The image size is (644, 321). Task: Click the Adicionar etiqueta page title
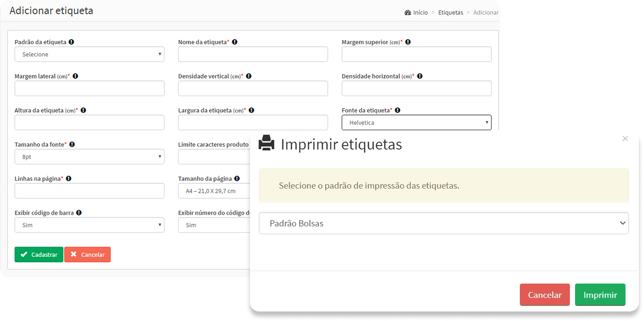51,11
